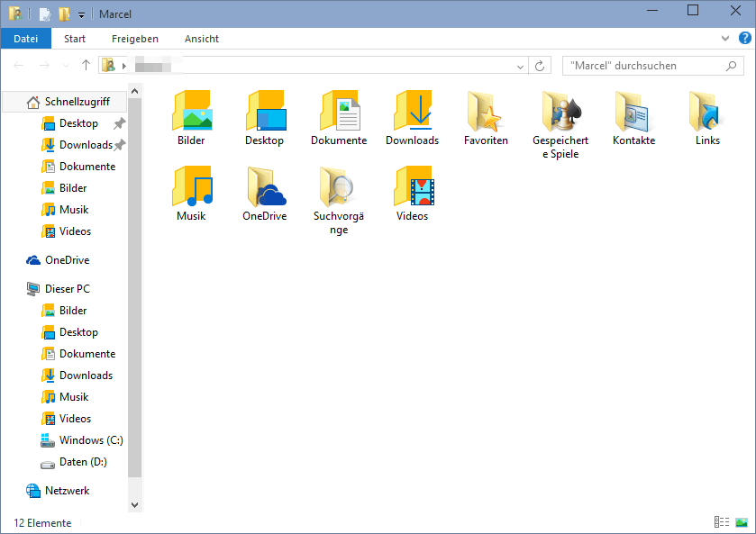Open the OneDrive folder
The image size is (756, 534).
click(265, 193)
